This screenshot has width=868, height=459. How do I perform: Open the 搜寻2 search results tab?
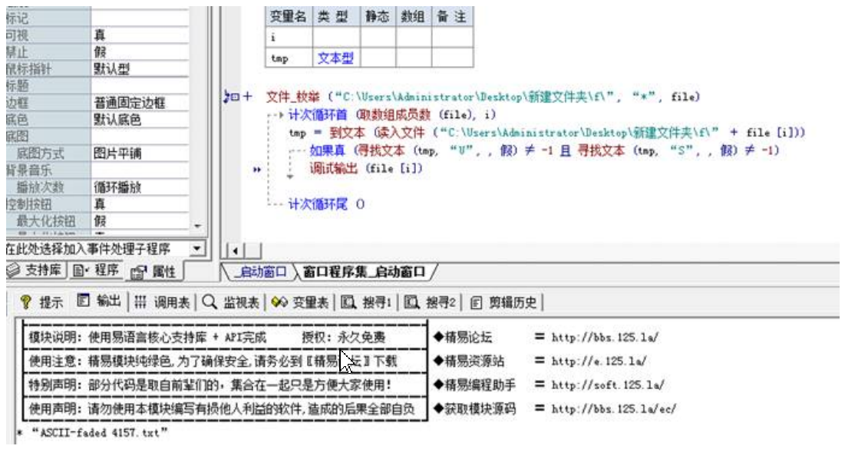pos(430,302)
